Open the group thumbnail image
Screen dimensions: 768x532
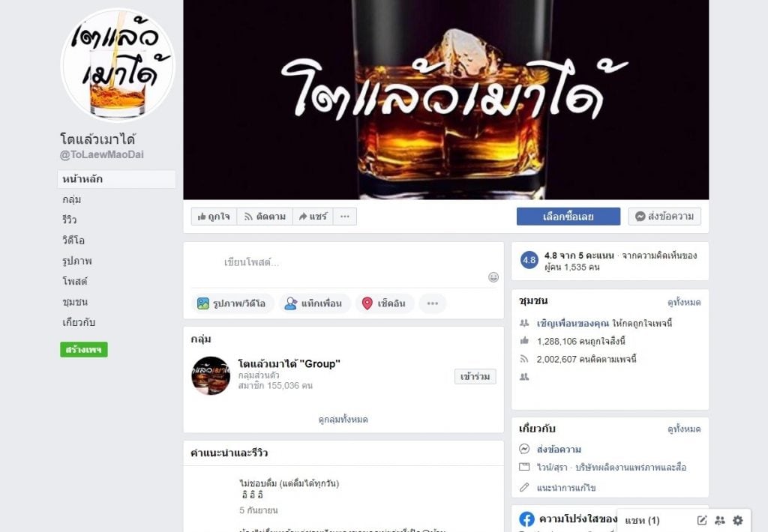coord(211,376)
